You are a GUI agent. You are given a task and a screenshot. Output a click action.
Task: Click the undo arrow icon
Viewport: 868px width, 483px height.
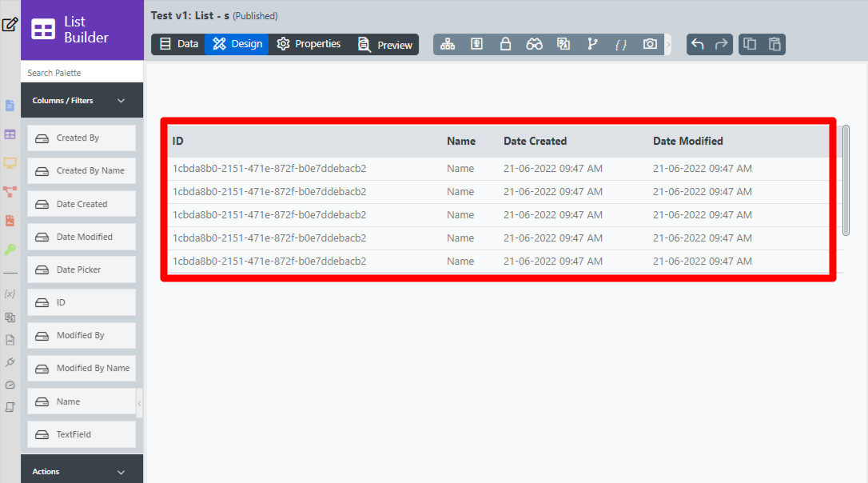tap(698, 44)
